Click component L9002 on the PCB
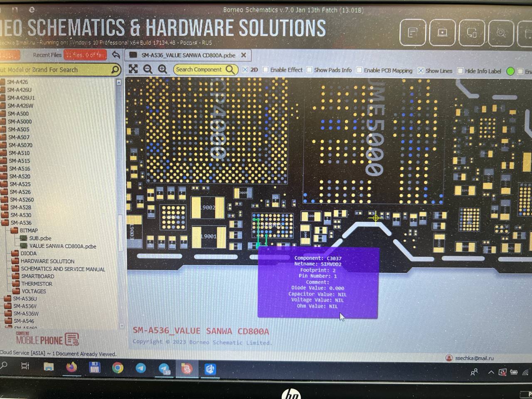532x399 pixels. pos(208,207)
